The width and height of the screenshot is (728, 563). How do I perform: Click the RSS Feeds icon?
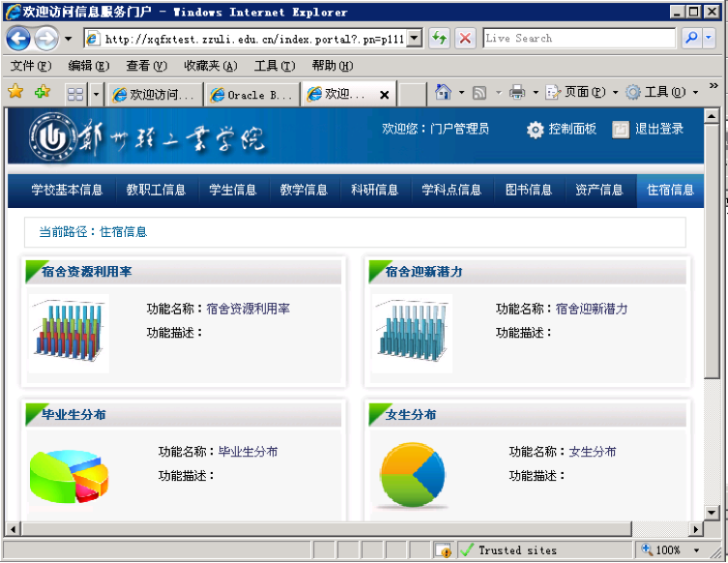click(x=480, y=93)
